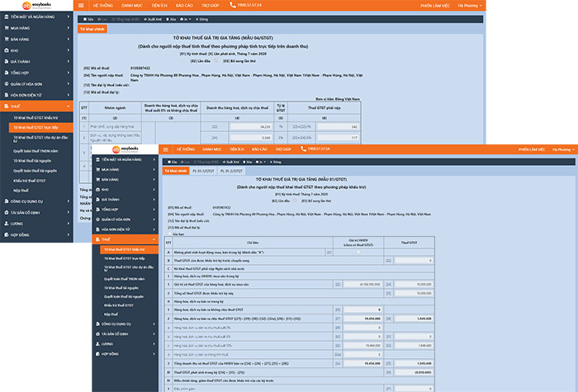The width and height of the screenshot is (578, 392).
Task: Select Khấu trừ thuế GTGT in the back sidebar
Action: tap(30, 181)
